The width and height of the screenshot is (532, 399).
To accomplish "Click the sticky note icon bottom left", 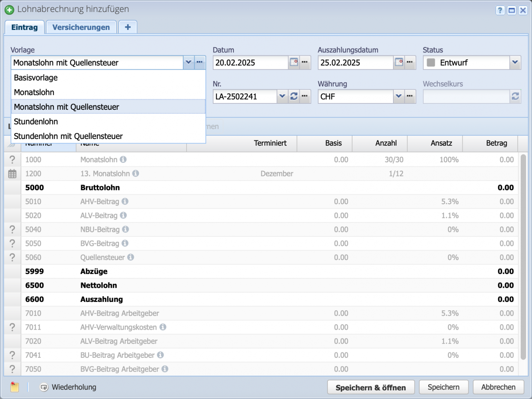I will tap(14, 387).
